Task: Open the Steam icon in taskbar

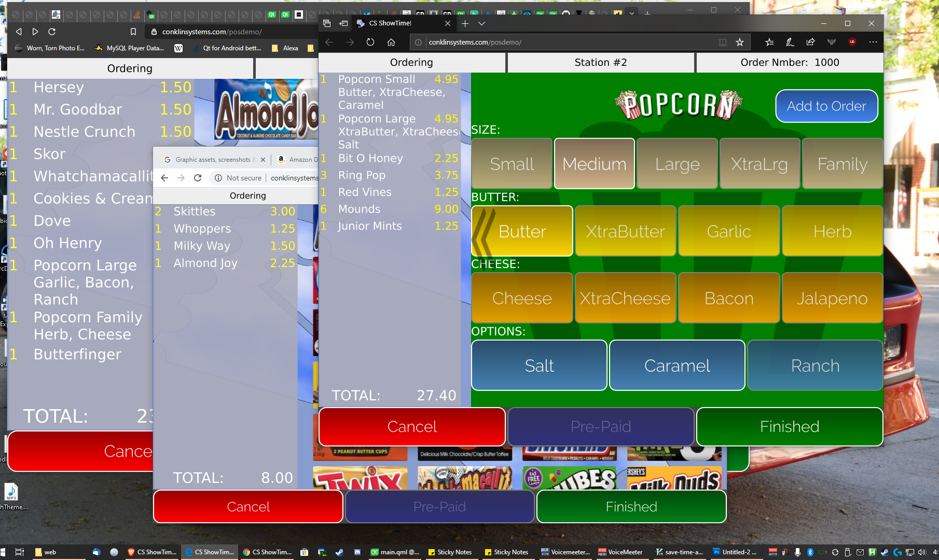Action: tap(339, 552)
